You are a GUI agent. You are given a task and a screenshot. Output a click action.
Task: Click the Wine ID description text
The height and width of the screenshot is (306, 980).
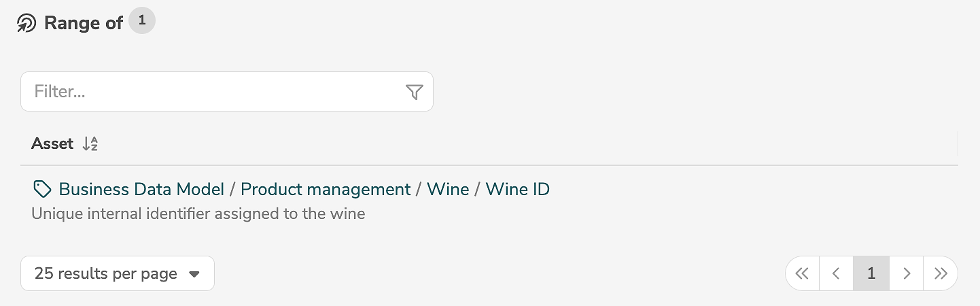(x=198, y=214)
